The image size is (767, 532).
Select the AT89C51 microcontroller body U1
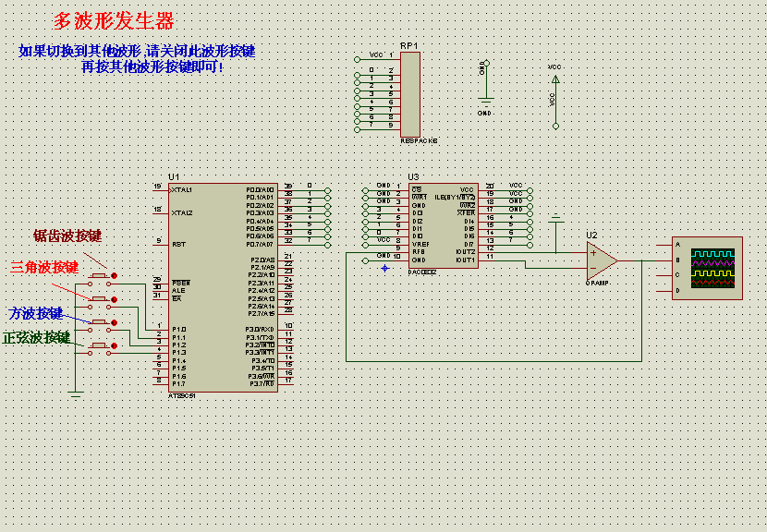[223, 287]
